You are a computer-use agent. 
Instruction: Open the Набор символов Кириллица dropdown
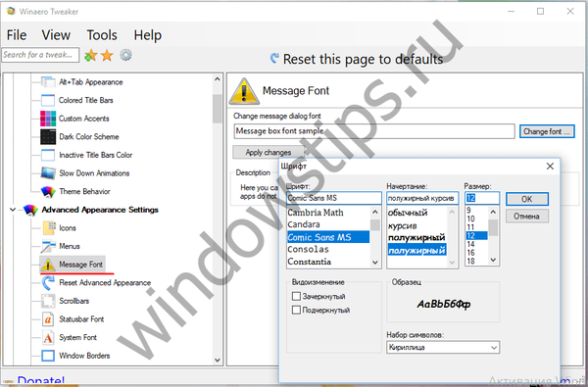[443, 347]
